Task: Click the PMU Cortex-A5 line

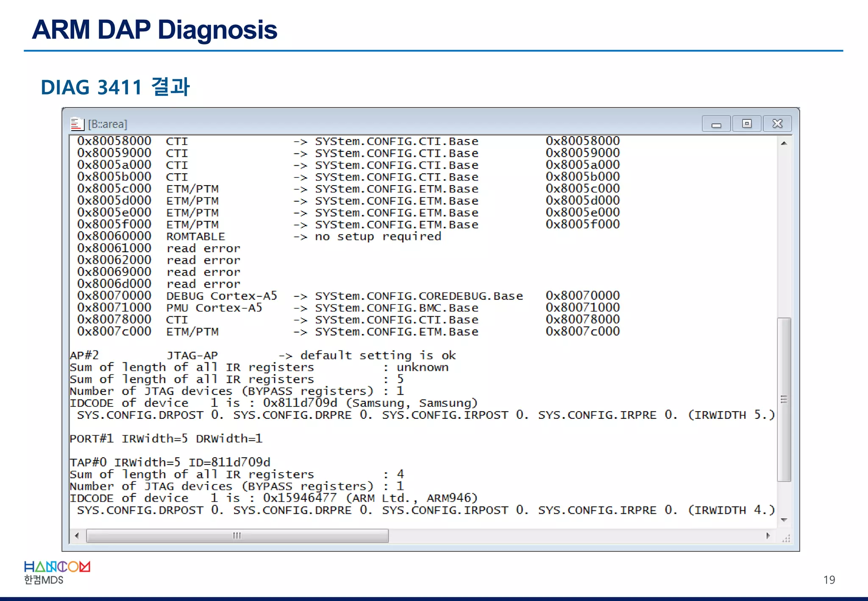Action: pyautogui.click(x=214, y=308)
